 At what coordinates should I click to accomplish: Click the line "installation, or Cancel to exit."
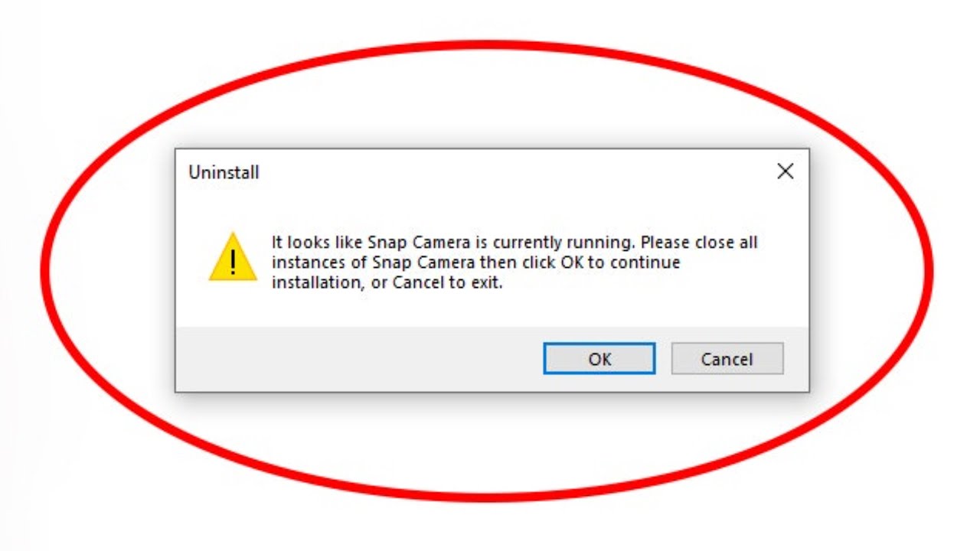coord(387,282)
